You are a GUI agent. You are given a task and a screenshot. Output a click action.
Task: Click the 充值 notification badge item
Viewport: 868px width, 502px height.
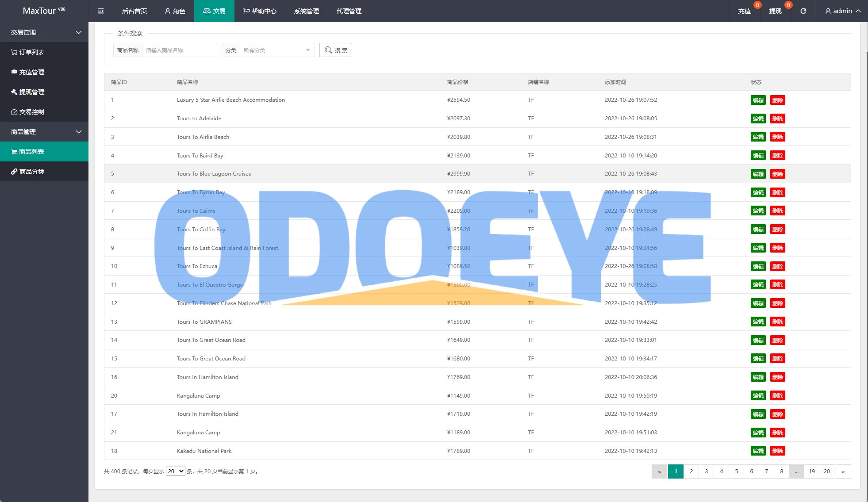(x=745, y=11)
